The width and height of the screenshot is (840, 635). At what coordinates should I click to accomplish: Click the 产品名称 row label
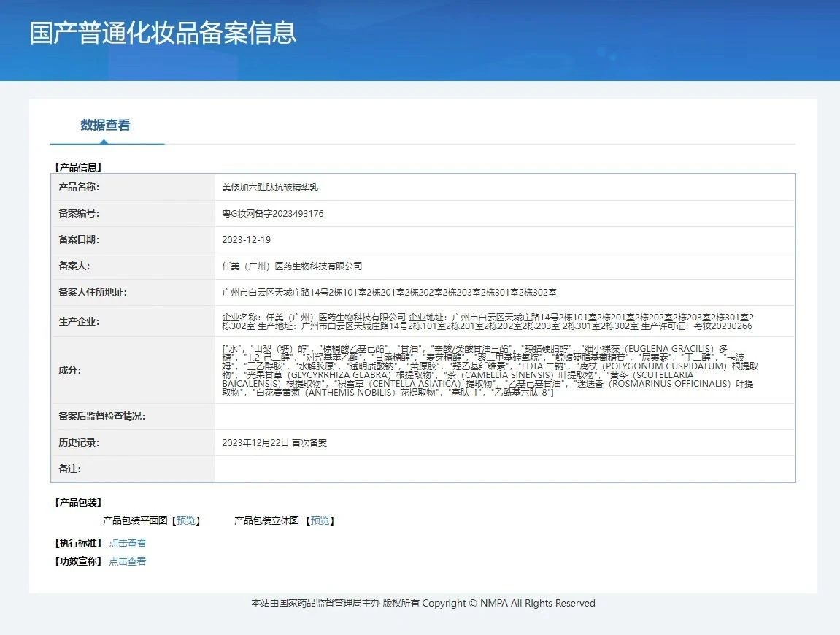pyautogui.click(x=79, y=187)
